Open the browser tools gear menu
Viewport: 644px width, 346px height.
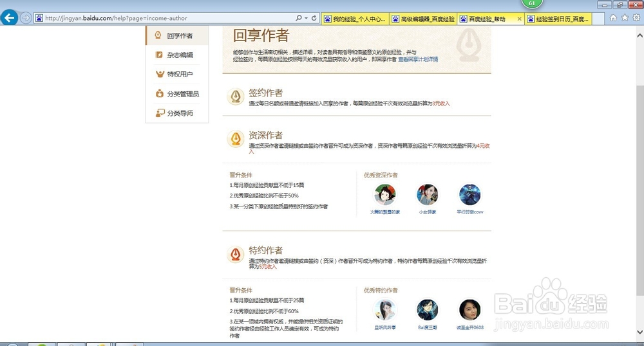(636, 17)
